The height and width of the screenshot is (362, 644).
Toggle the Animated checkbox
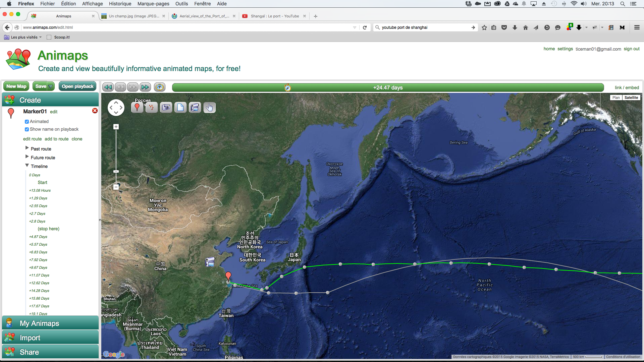pyautogui.click(x=27, y=122)
